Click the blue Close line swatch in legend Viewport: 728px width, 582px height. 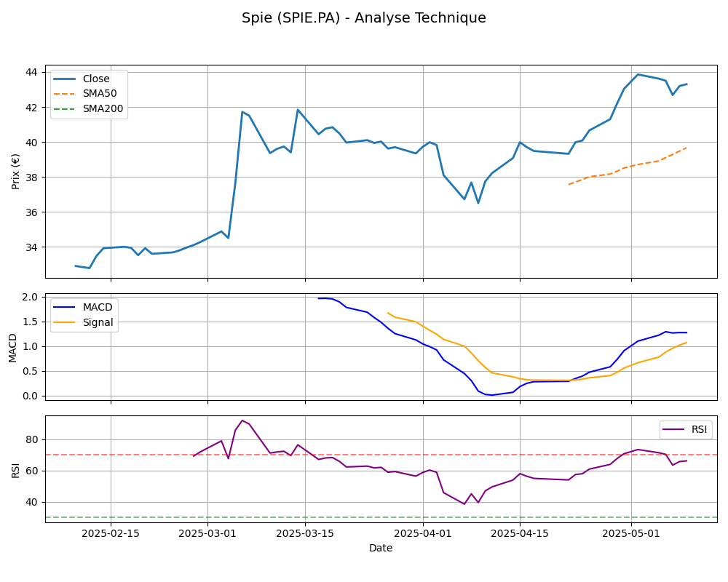65,79
